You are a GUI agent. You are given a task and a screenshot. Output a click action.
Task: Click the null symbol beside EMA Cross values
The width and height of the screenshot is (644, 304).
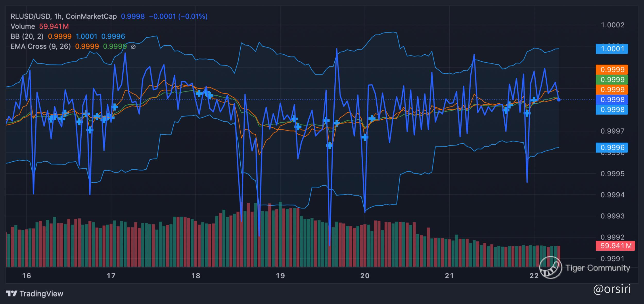coord(133,47)
